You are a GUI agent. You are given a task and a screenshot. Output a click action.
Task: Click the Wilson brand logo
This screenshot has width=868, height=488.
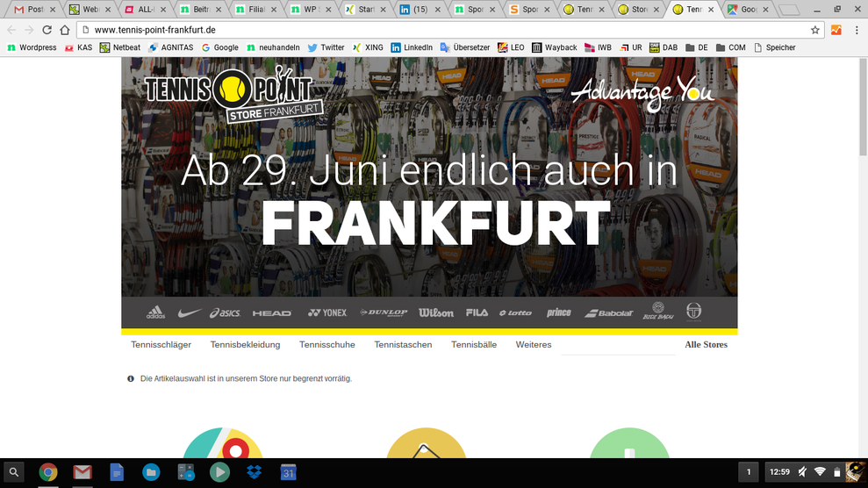click(x=436, y=312)
